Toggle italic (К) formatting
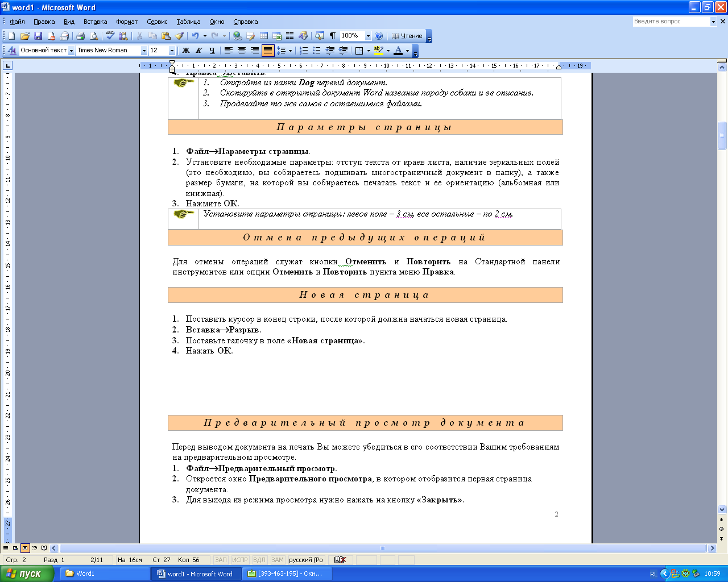This screenshot has height=582, width=728. coord(199,51)
